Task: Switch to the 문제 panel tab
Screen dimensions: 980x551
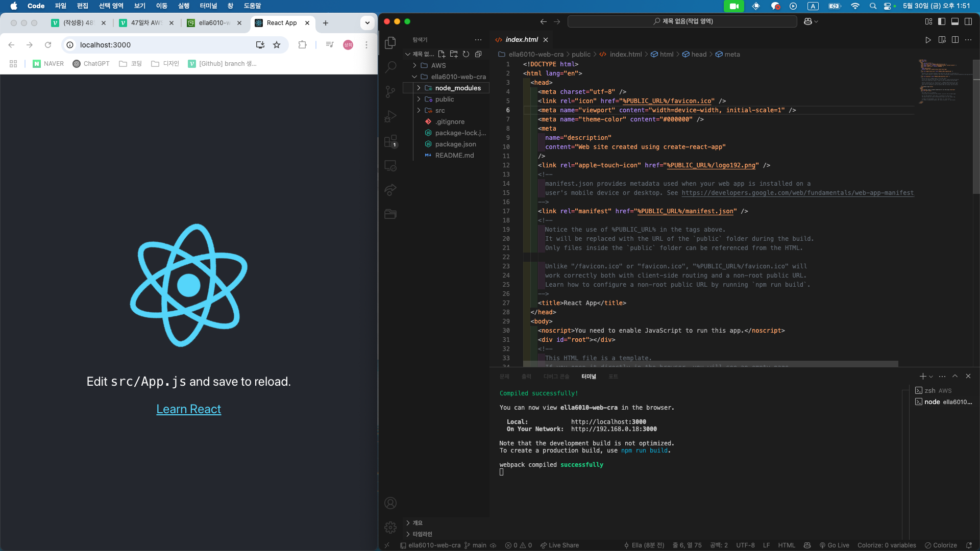Action: [504, 377]
